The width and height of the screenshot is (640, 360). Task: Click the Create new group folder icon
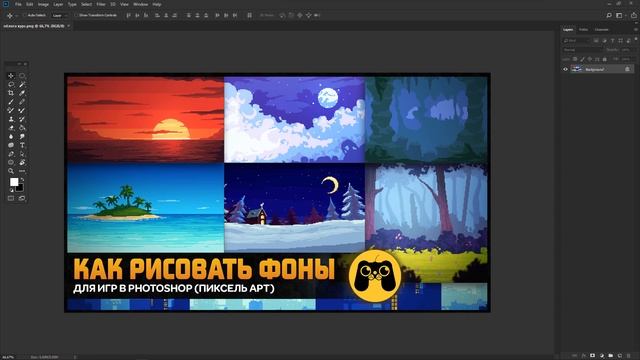pyautogui.click(x=611, y=356)
